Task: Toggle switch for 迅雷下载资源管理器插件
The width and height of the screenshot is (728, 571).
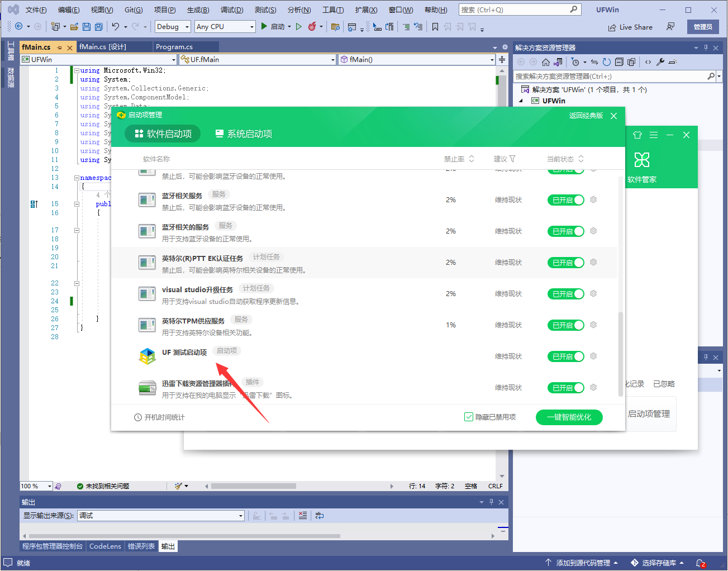Action: pos(566,388)
